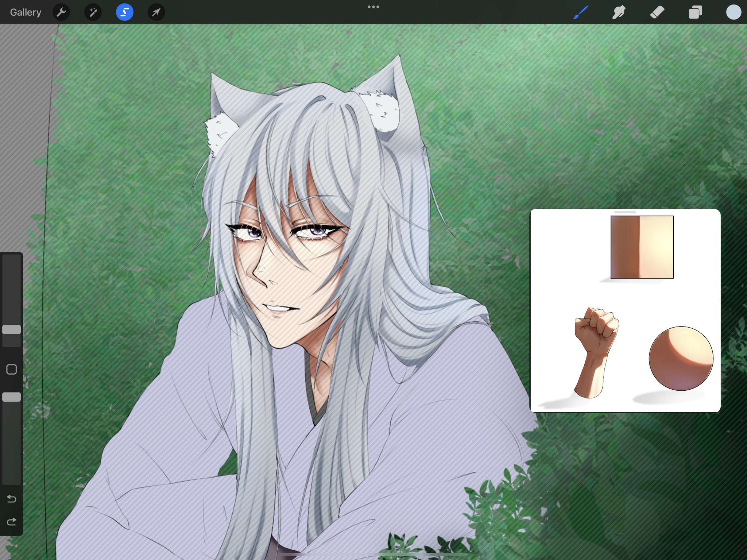This screenshot has width=747, height=560.
Task: Undo the last action
Action: tap(12, 499)
